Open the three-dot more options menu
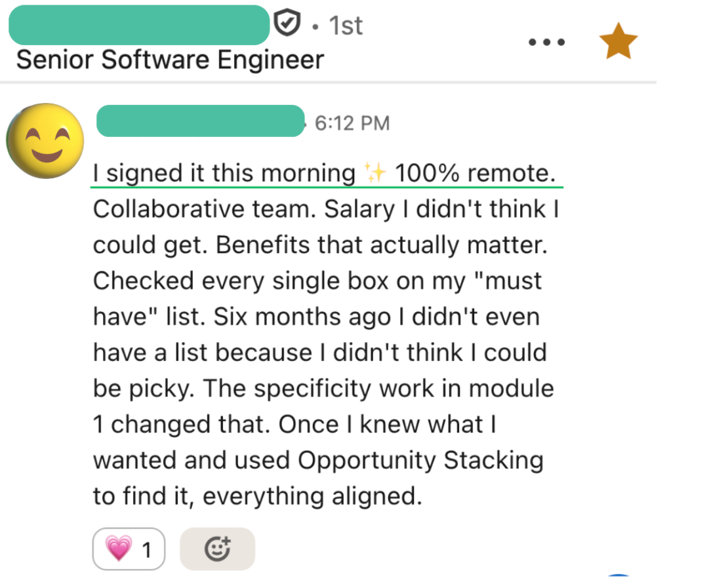728x582 pixels. [x=546, y=43]
